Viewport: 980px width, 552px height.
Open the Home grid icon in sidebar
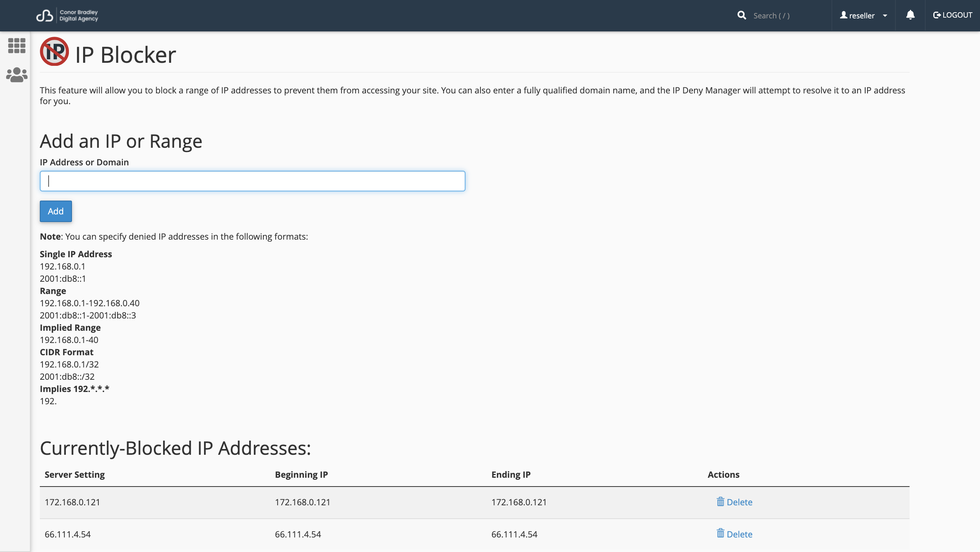pyautogui.click(x=16, y=46)
